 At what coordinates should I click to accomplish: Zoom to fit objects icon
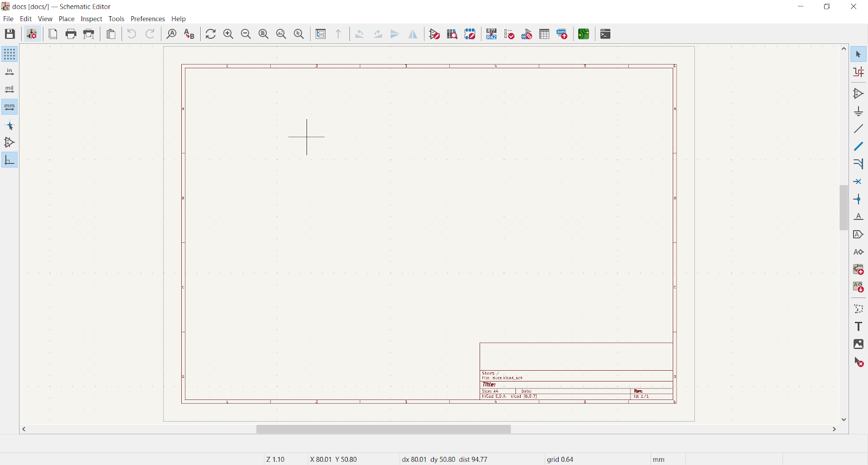[281, 34]
